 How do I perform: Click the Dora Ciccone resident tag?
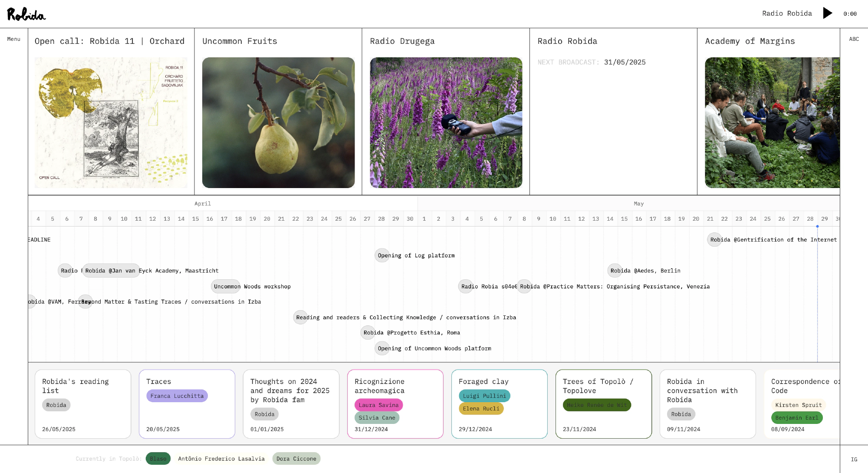296,459
